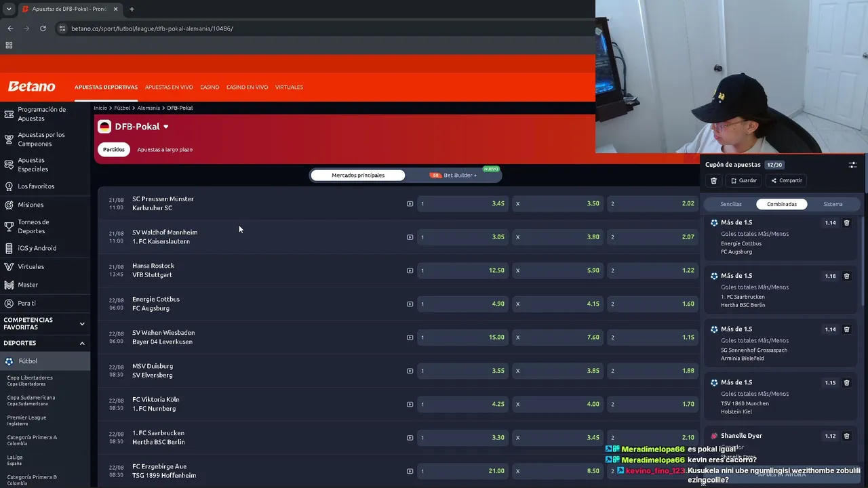This screenshot has width=868, height=488.
Task: Open the Master sidebar icon
Action: click(9, 285)
